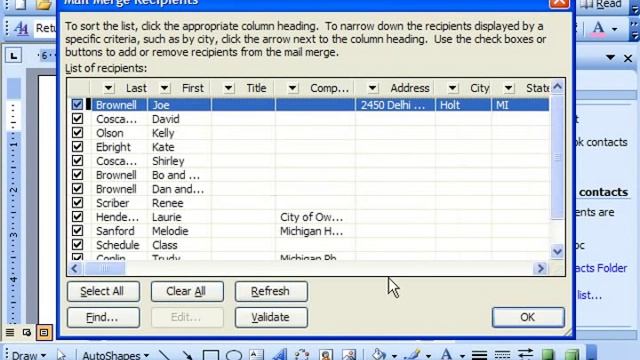Open Shadow Style options
The width and height of the screenshot is (640, 360).
pyautogui.click(x=548, y=354)
